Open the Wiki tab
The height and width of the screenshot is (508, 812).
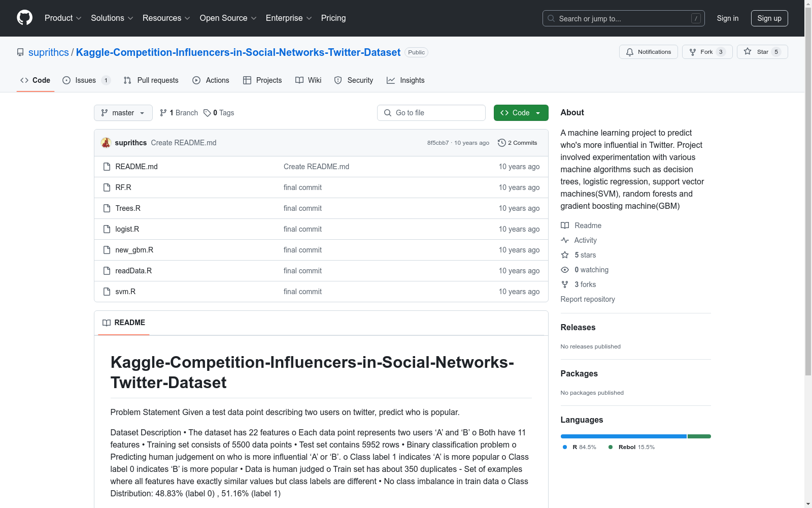click(309, 80)
